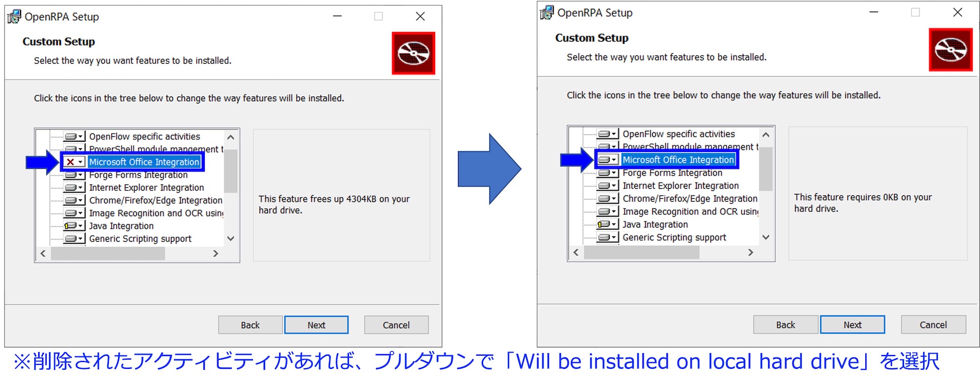Image resolution: width=980 pixels, height=388 pixels.
Task: Open Microsoft Office Integration X dropdown, left window
Action: click(74, 162)
